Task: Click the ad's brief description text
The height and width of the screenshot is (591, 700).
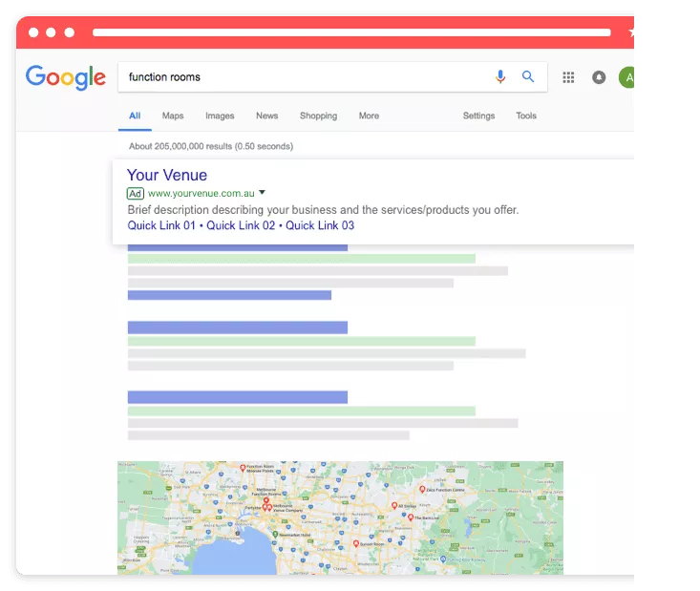Action: tap(323, 210)
